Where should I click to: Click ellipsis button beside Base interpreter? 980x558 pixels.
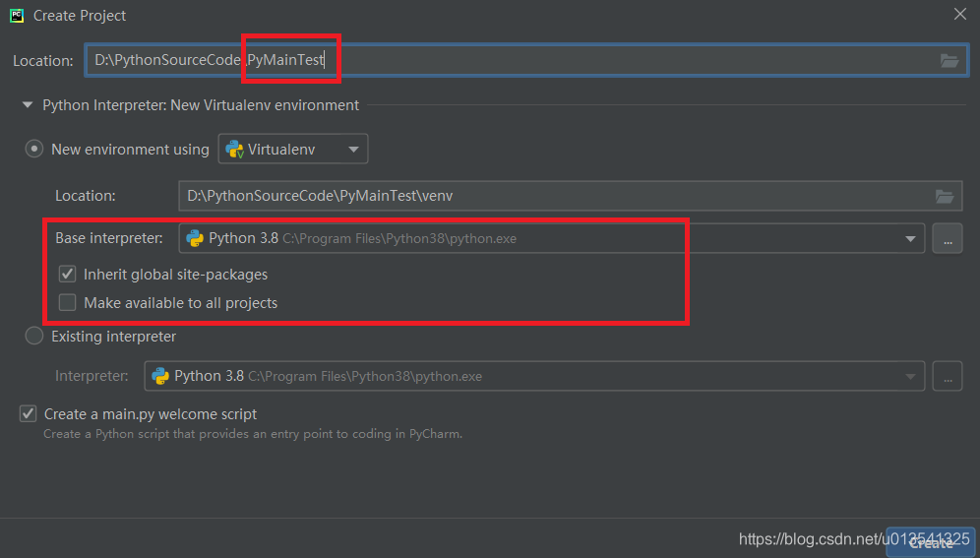point(948,239)
